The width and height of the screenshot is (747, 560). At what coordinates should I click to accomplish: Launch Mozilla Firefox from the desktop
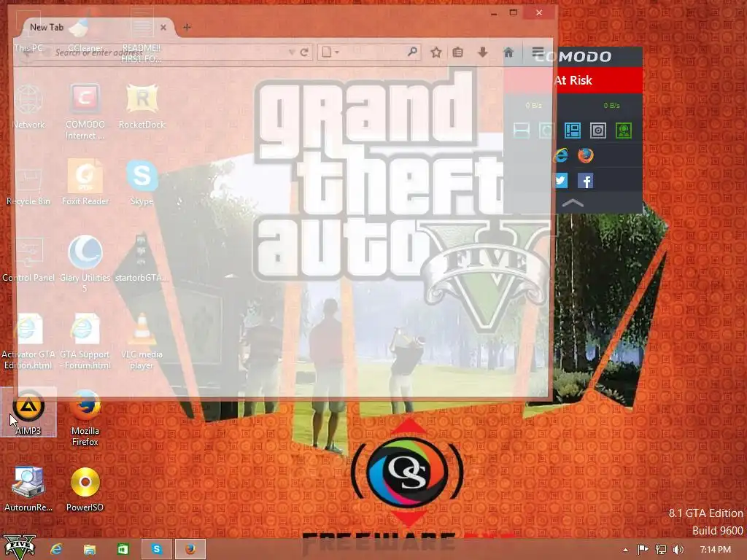tap(85, 418)
